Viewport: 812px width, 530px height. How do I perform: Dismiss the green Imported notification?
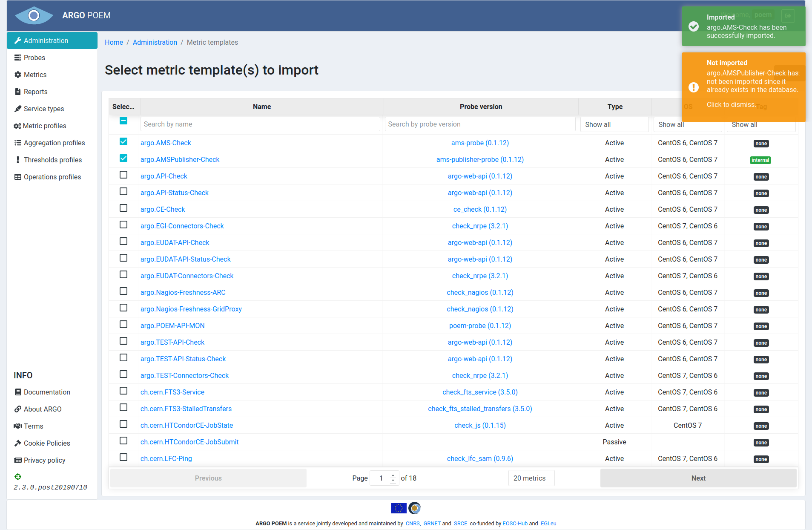click(x=743, y=26)
